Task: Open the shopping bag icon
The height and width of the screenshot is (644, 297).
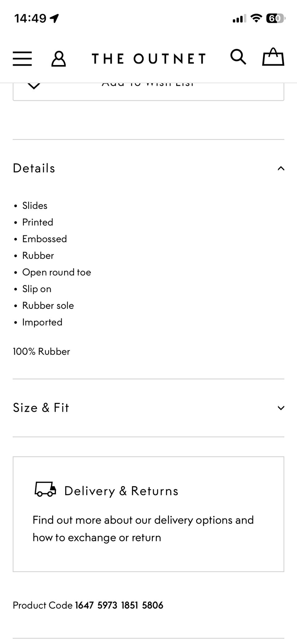Action: (x=273, y=57)
